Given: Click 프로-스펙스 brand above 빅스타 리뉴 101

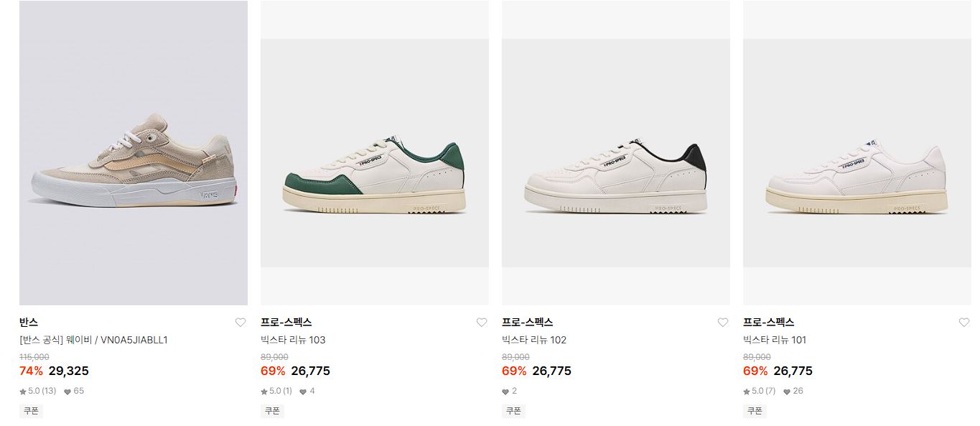Looking at the screenshot, I should tap(768, 323).
